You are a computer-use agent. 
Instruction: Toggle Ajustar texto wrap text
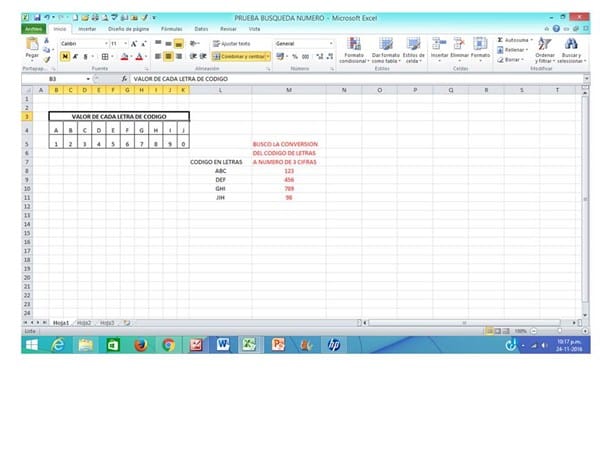(x=231, y=44)
